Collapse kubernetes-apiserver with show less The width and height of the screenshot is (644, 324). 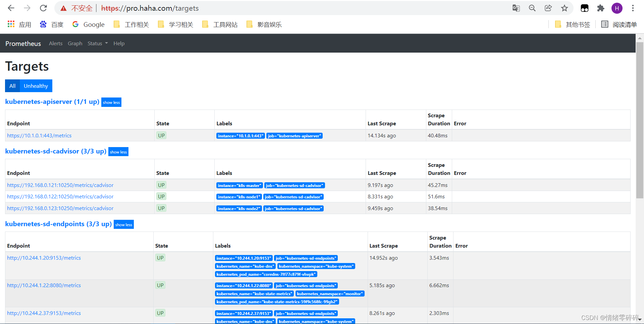click(111, 102)
